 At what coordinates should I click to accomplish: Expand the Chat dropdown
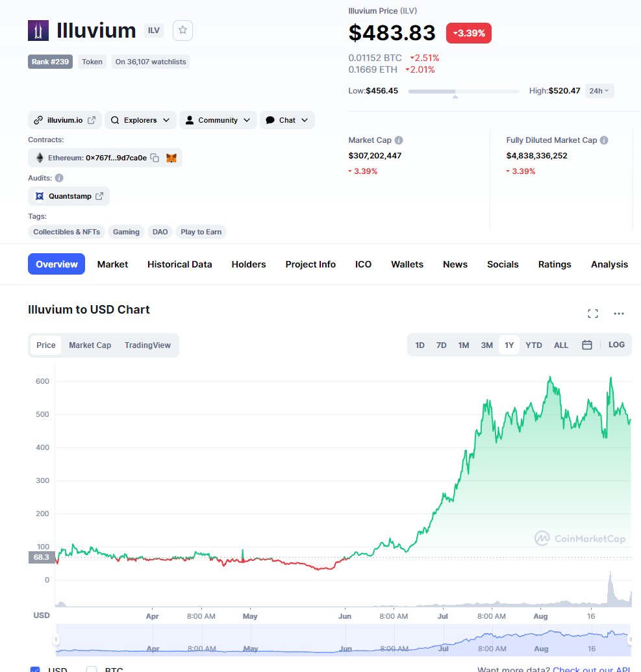[x=287, y=120]
